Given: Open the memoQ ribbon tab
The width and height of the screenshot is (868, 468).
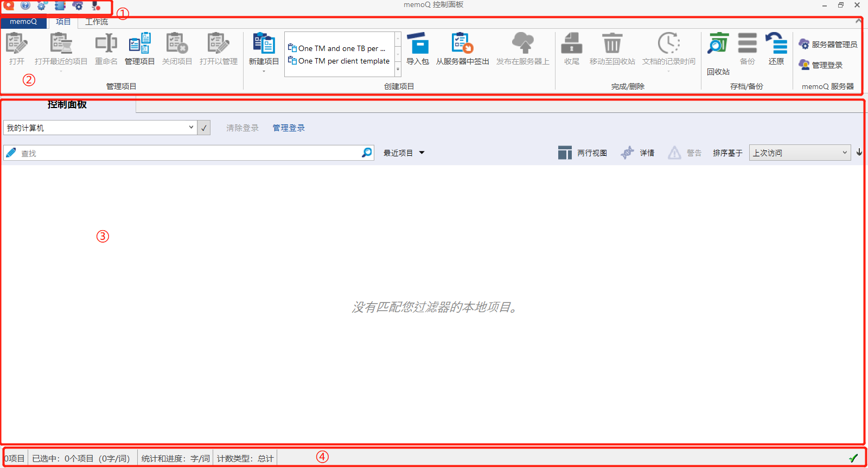Looking at the screenshot, I should point(23,22).
